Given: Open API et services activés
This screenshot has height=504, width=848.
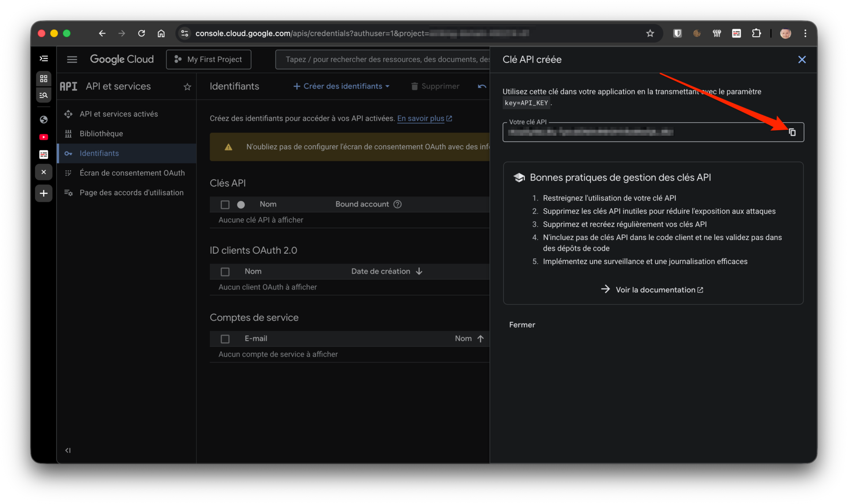Looking at the screenshot, I should pos(118,114).
